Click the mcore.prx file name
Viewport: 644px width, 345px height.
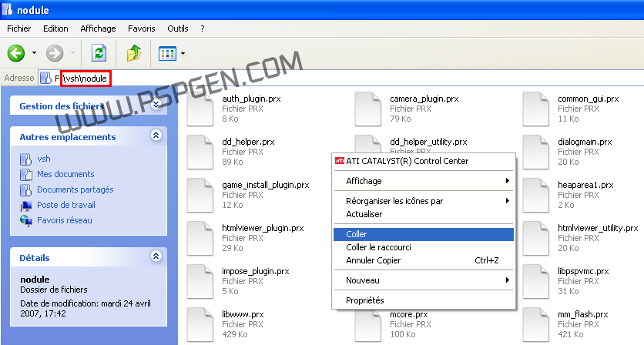[x=408, y=314]
